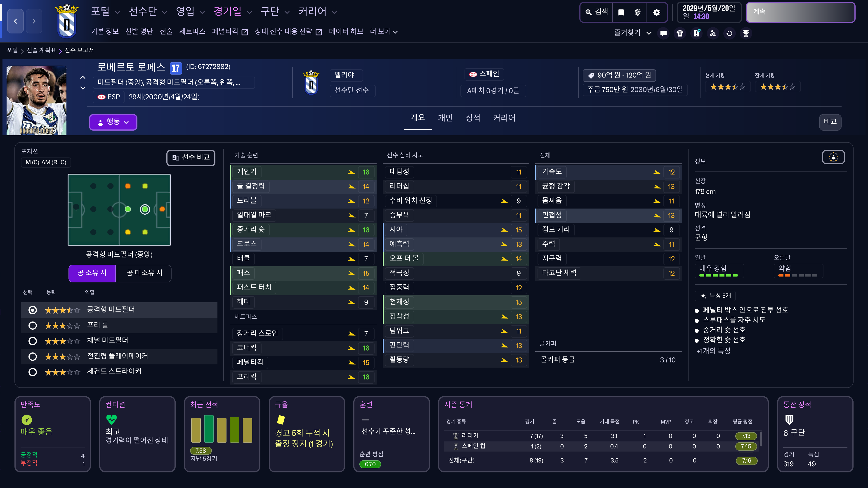
Task: Open the 즐겨찾기 favorites dropdown
Action: pyautogui.click(x=632, y=33)
